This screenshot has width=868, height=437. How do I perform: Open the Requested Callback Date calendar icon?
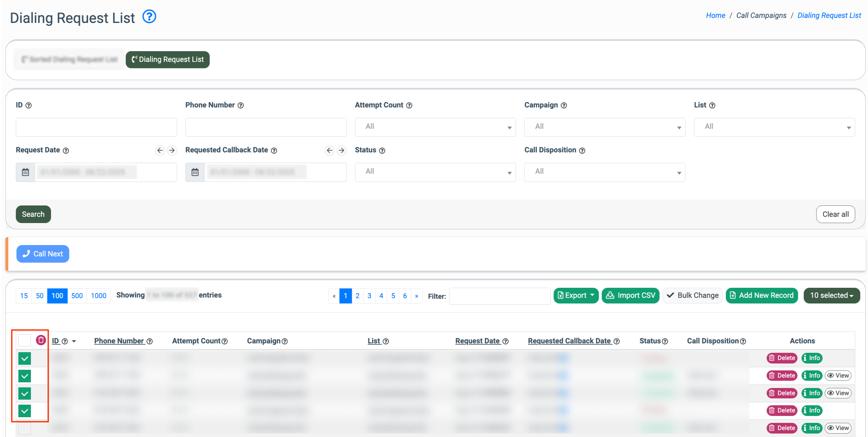(195, 172)
